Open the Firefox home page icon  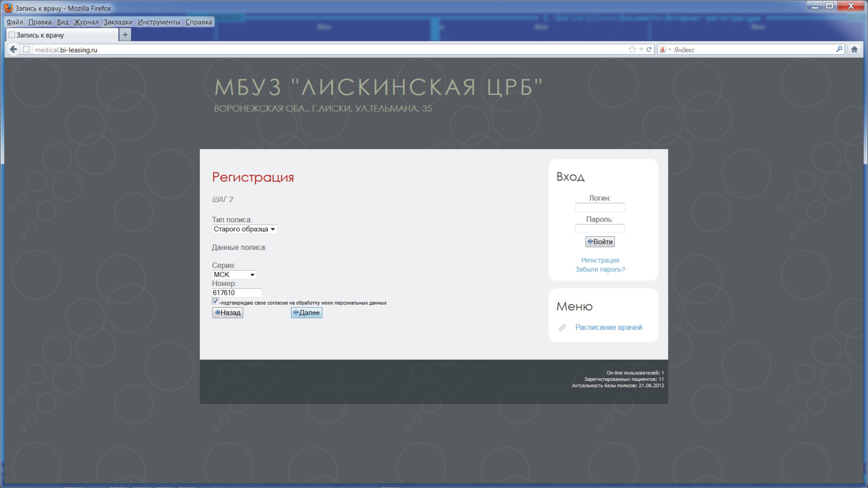coord(854,49)
